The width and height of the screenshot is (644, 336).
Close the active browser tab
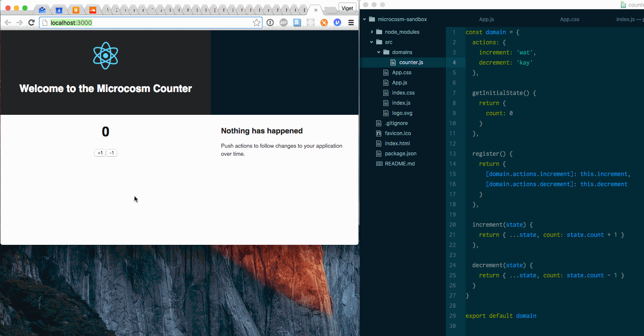click(x=316, y=10)
